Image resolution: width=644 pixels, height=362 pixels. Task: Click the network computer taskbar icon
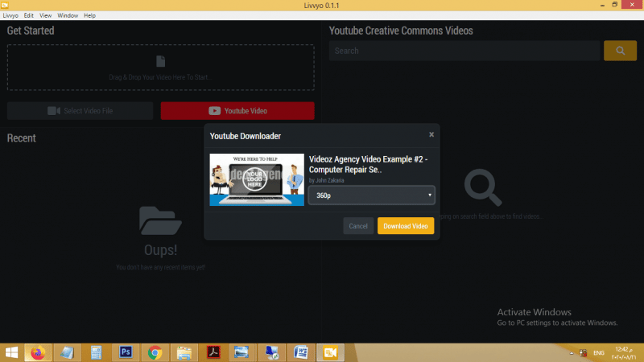tap(271, 352)
